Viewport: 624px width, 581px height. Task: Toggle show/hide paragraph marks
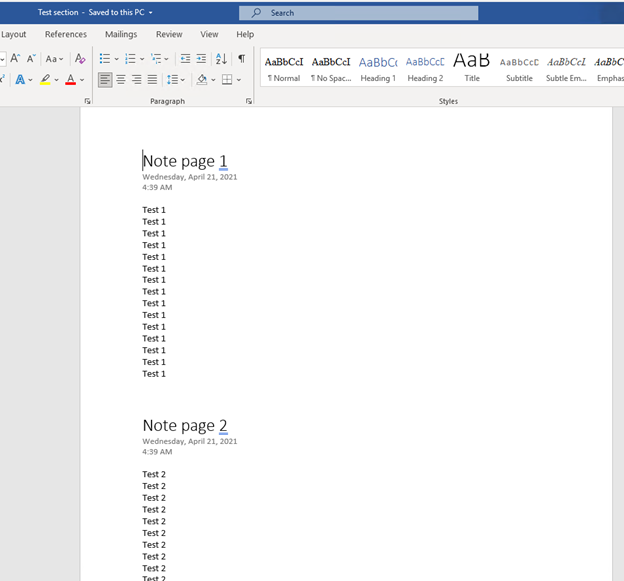pyautogui.click(x=242, y=59)
